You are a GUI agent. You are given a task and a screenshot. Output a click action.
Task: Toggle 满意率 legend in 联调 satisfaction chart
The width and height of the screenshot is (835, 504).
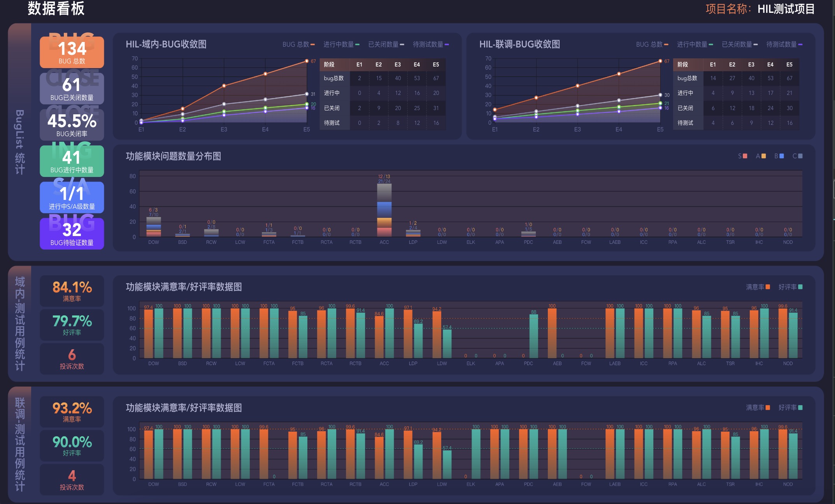758,408
